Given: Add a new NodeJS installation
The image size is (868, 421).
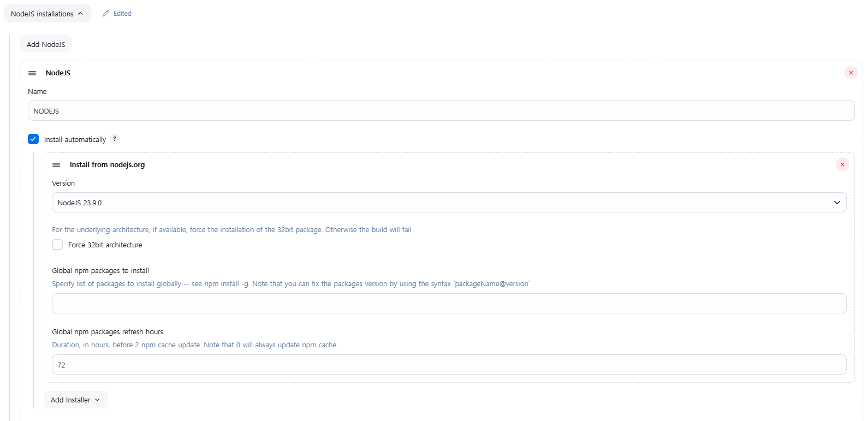Looking at the screenshot, I should 46,44.
